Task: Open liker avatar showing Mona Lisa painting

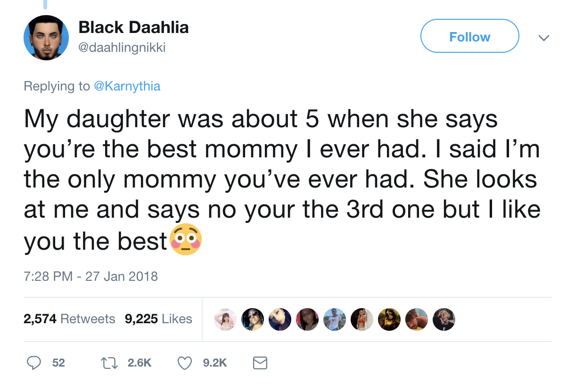Action: [x=389, y=319]
